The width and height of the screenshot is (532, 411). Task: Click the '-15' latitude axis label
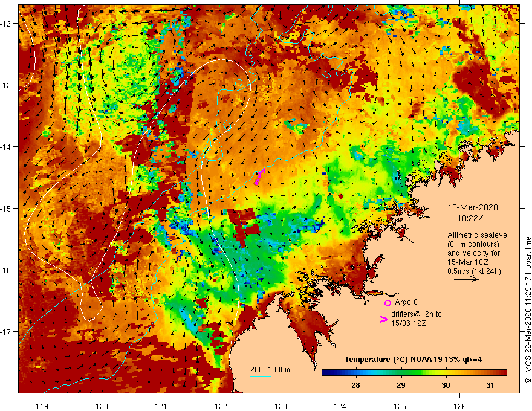7,208
